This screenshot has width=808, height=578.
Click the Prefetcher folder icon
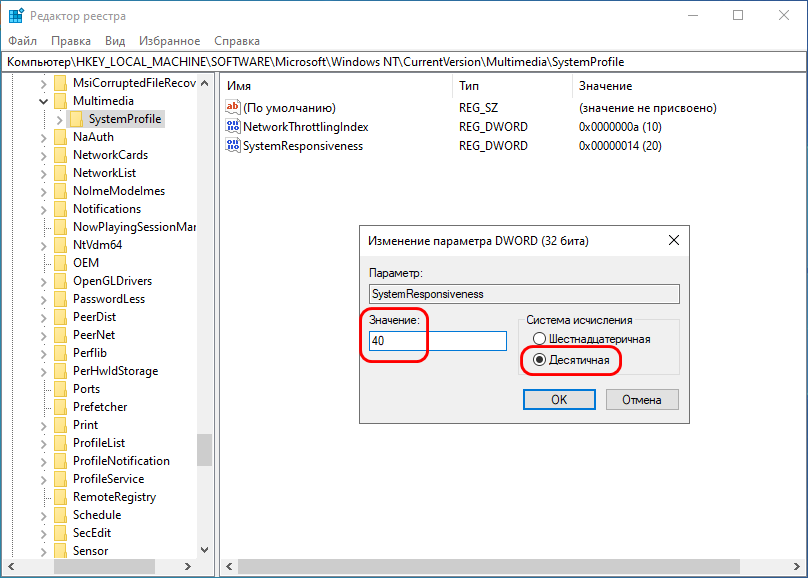coord(60,407)
